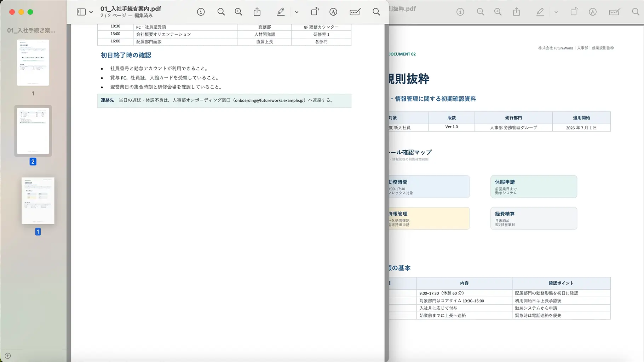Screen dimensions: 644x362
Task: Click heading 初日終了時の確認
Action: [x=126, y=55]
